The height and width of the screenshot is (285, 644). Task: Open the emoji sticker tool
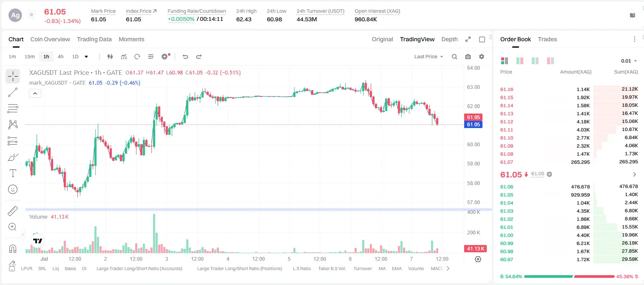[13, 189]
